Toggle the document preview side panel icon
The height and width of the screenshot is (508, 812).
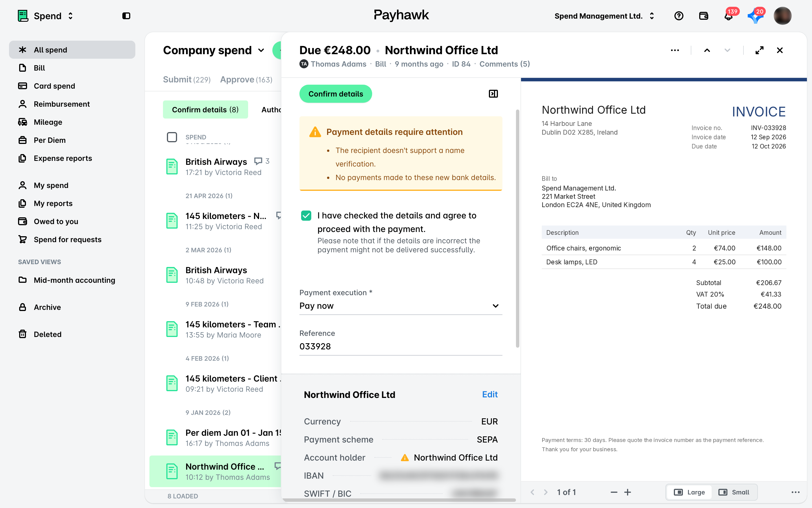493,94
